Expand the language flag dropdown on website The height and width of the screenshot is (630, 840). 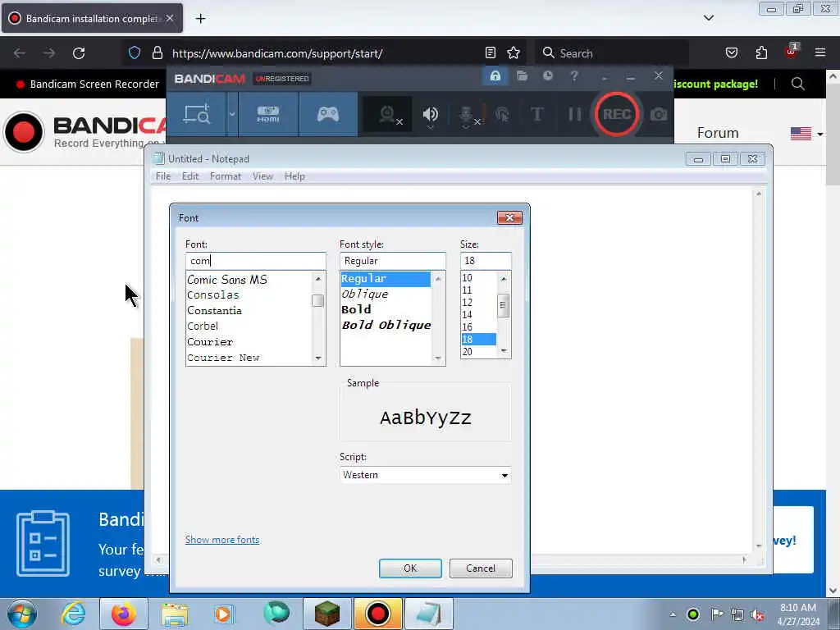click(807, 134)
